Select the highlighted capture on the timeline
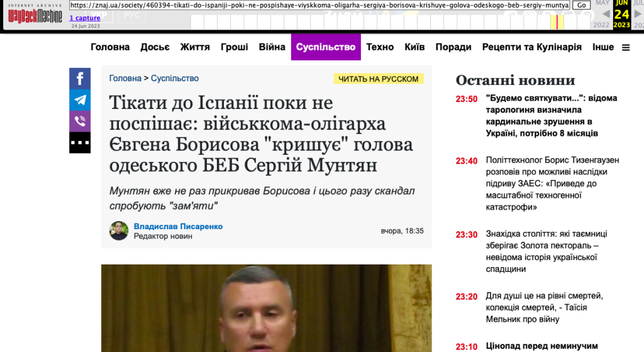This screenshot has width=644, height=352. pyautogui.click(x=557, y=22)
